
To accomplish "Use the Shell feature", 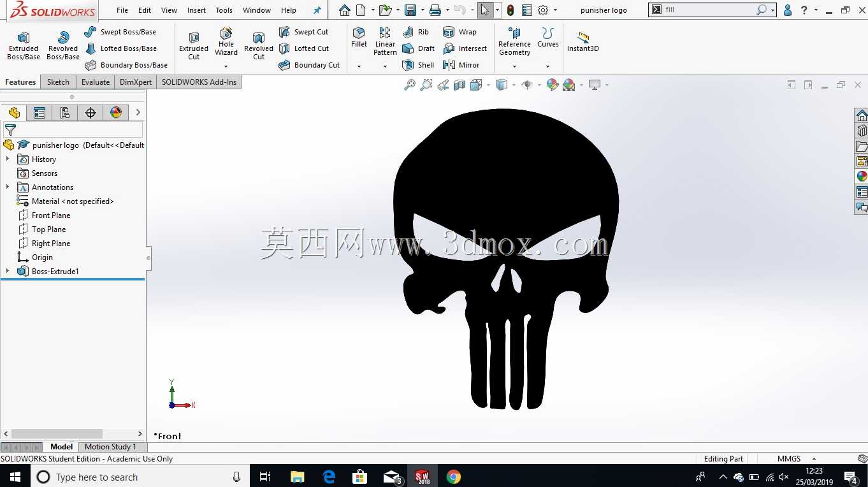I will pyautogui.click(x=418, y=65).
